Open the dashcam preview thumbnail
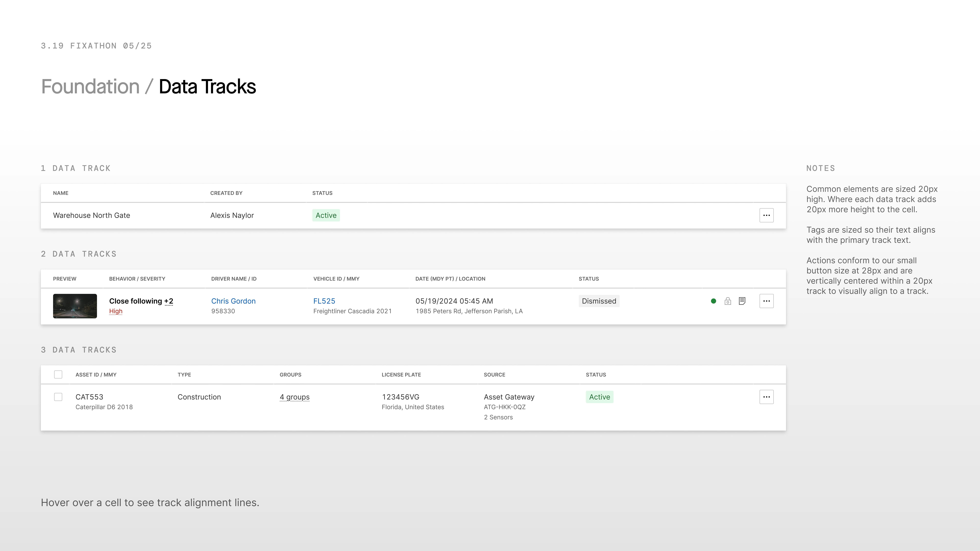 point(75,306)
